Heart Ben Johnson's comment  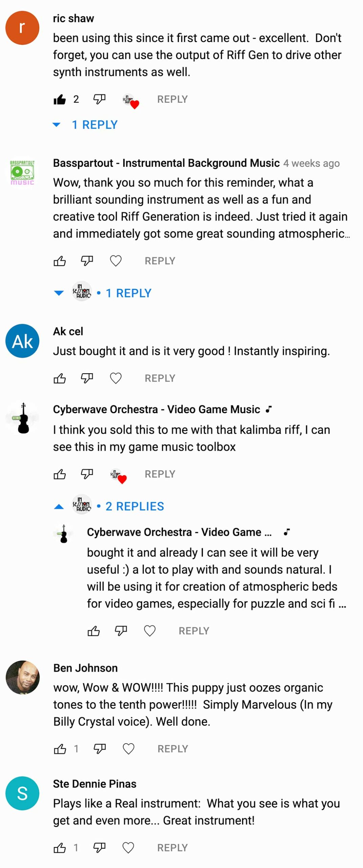click(x=128, y=749)
